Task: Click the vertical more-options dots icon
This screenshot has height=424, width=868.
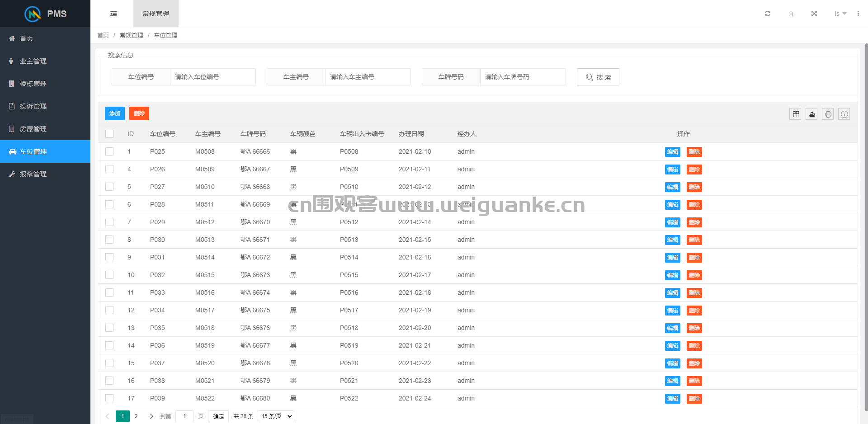Action: (858, 14)
